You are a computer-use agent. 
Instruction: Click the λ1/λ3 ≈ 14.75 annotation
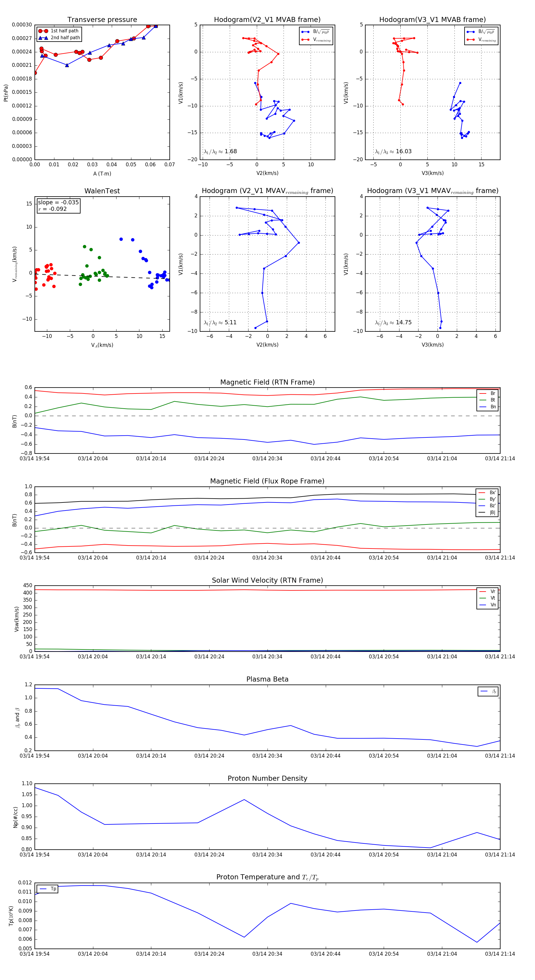393,323
